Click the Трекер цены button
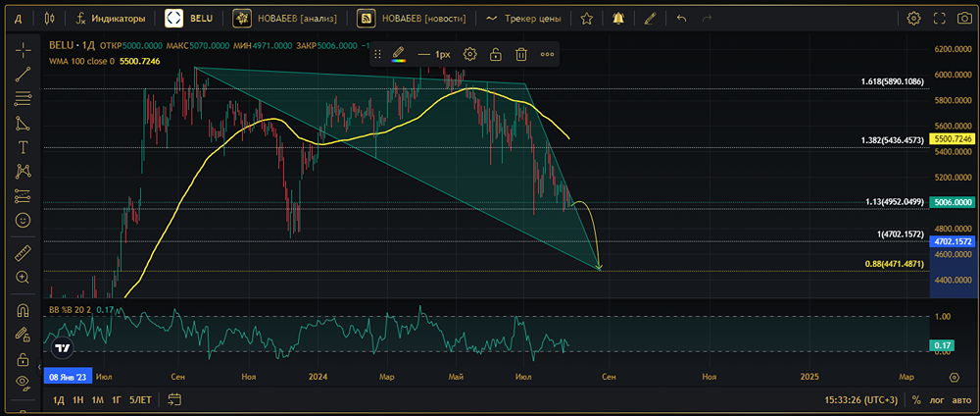 click(523, 18)
